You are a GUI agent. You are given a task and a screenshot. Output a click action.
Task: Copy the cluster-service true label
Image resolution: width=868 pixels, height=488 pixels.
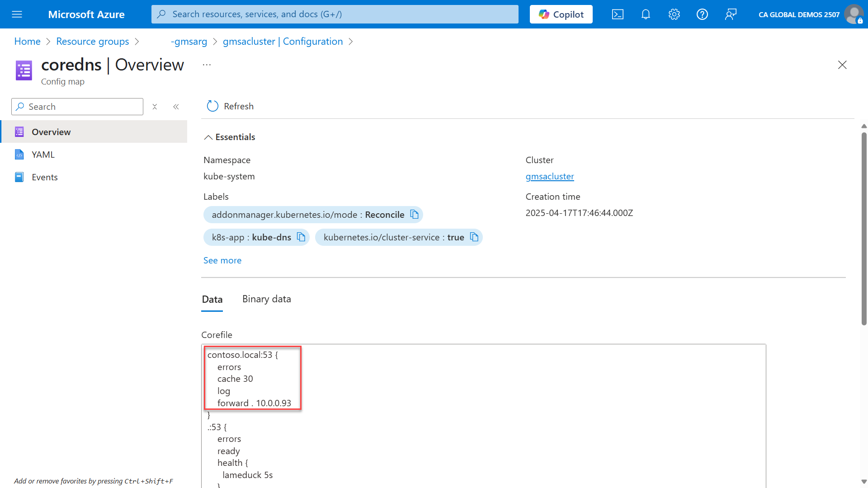[474, 237]
